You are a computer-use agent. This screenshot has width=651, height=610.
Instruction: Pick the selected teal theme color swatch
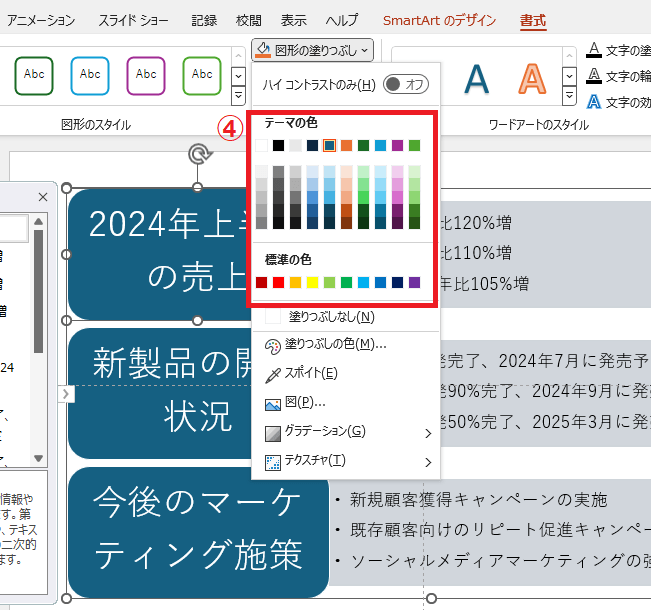coord(329,146)
